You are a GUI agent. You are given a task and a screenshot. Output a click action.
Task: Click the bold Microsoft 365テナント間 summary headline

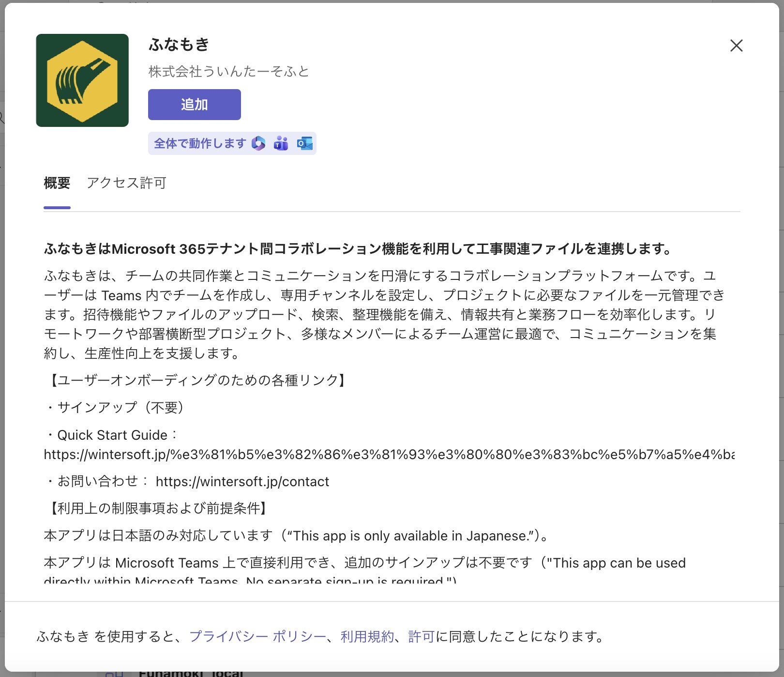pos(358,249)
